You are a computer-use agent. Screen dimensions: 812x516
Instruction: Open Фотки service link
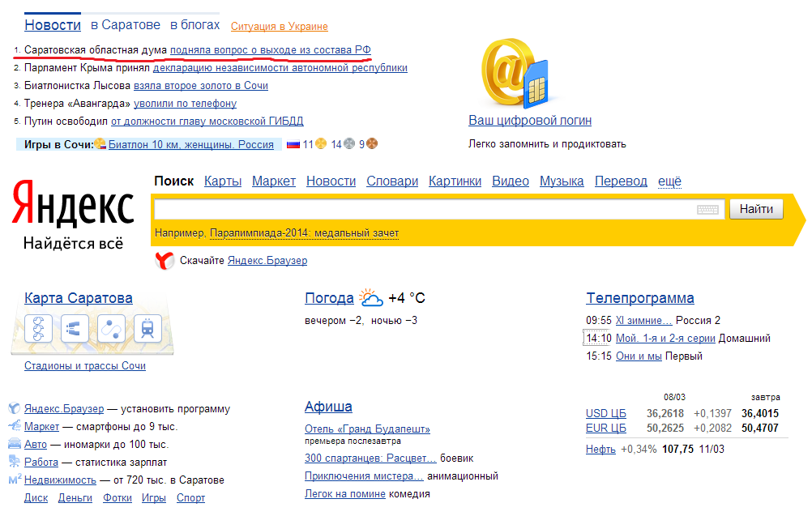[117, 498]
